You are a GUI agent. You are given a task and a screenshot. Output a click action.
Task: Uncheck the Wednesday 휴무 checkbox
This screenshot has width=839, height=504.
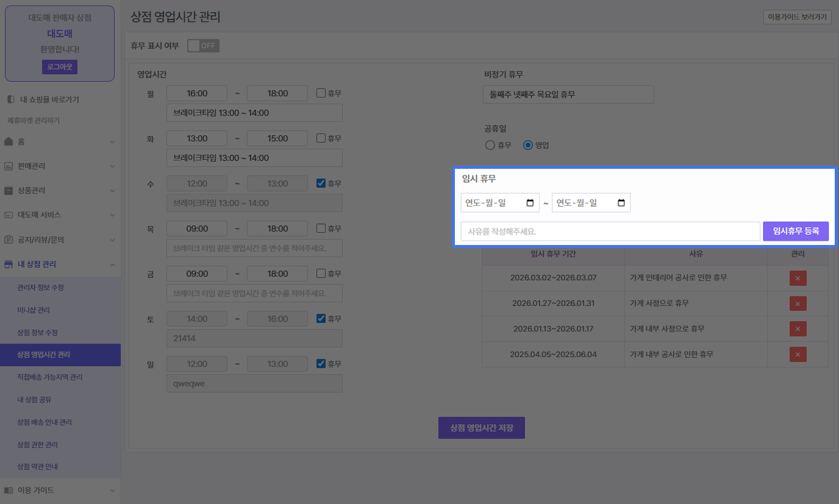321,183
